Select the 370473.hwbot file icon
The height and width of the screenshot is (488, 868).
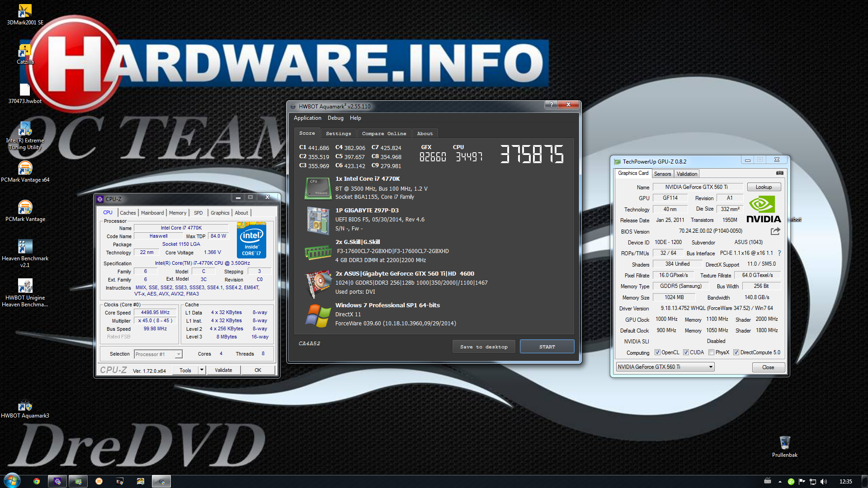(25, 94)
